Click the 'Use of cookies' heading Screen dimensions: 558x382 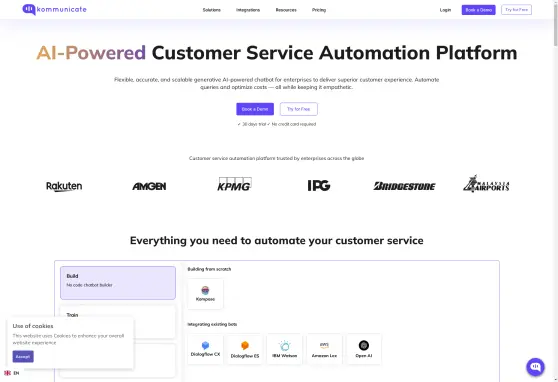pyautogui.click(x=33, y=326)
